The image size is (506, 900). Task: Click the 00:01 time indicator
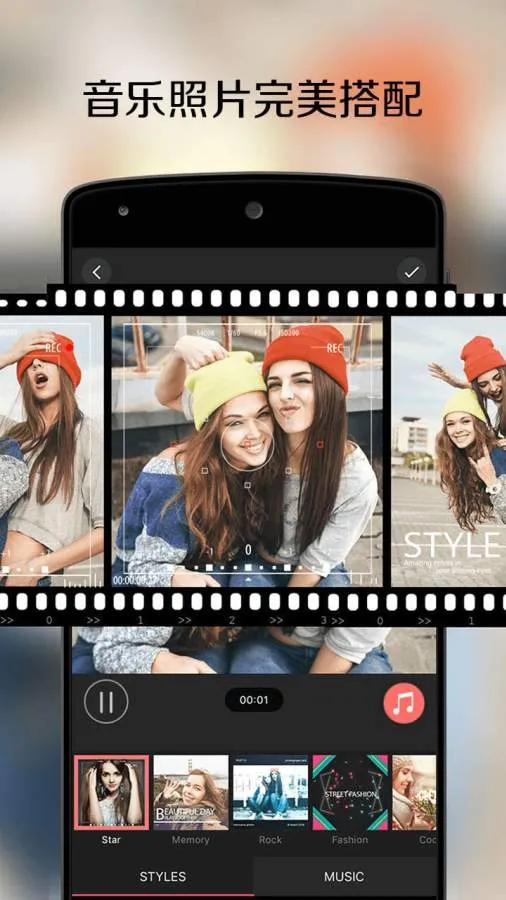254,700
